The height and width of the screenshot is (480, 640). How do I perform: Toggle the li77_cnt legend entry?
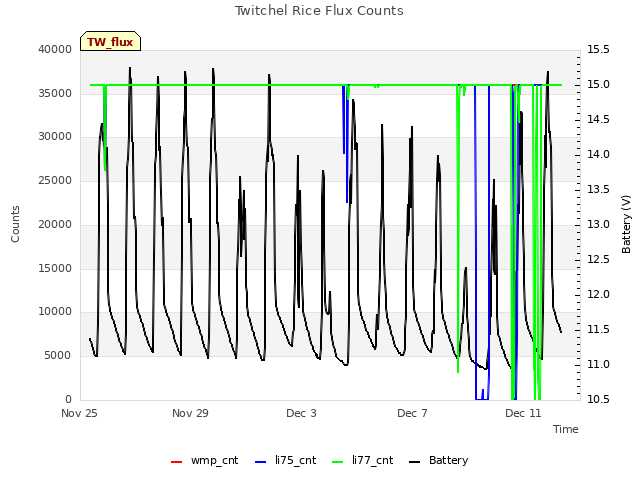click(x=362, y=460)
